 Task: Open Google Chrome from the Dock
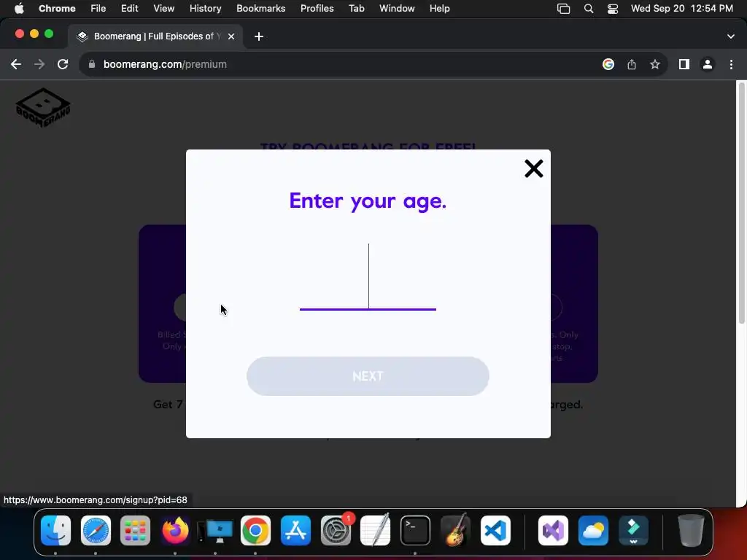255,531
